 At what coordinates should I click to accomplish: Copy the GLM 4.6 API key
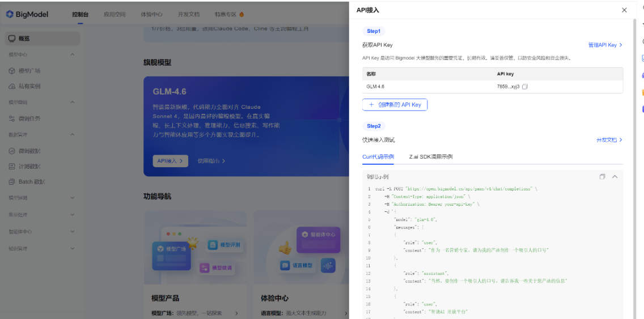[x=525, y=87]
